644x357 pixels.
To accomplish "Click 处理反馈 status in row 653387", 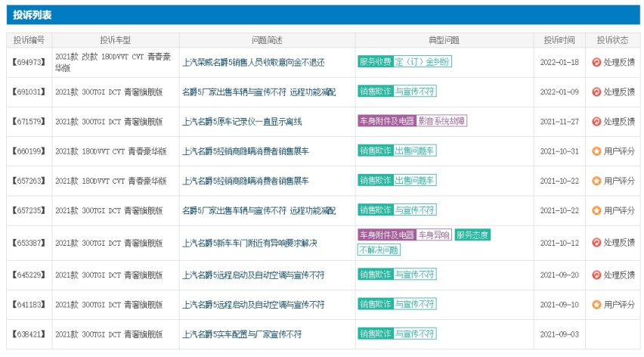I will point(619,243).
